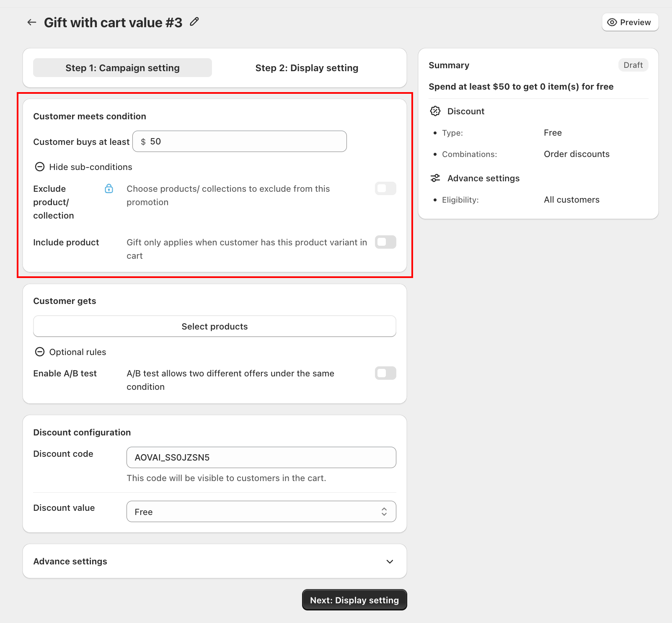Image resolution: width=672 pixels, height=623 pixels.
Task: Edit campaign title with pencil icon
Action: 194,22
